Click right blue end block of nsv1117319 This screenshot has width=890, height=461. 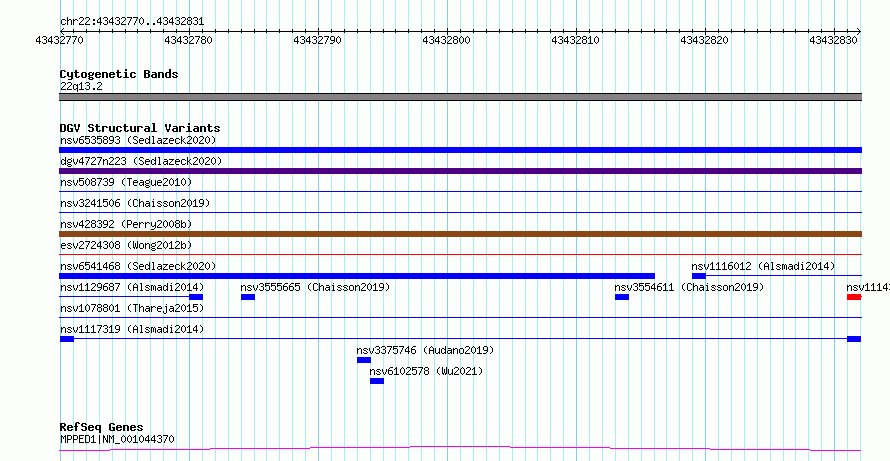point(854,339)
